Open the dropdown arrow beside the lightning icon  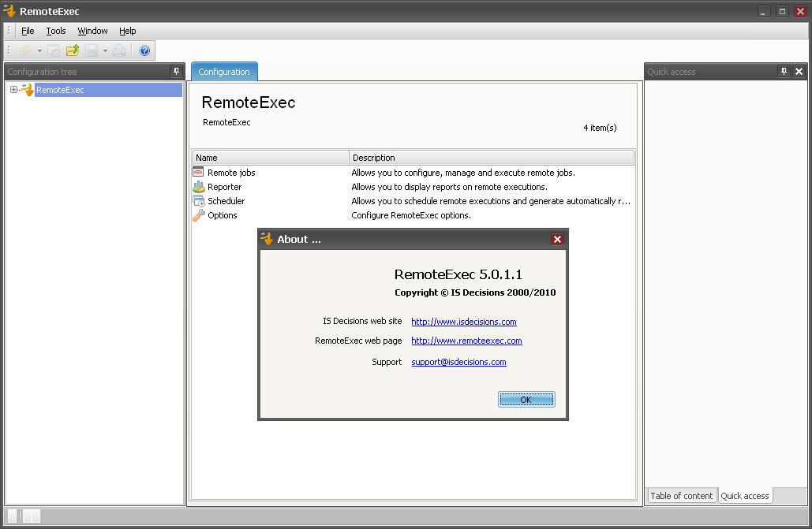39,50
